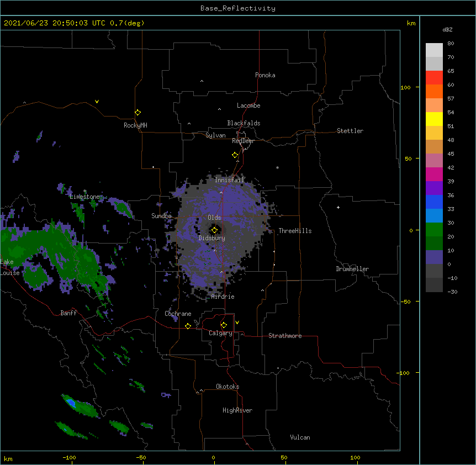Image resolution: width=476 pixels, height=465 pixels.
Task: Click the 100 tick on the vertical km axis
Action: [x=405, y=87]
